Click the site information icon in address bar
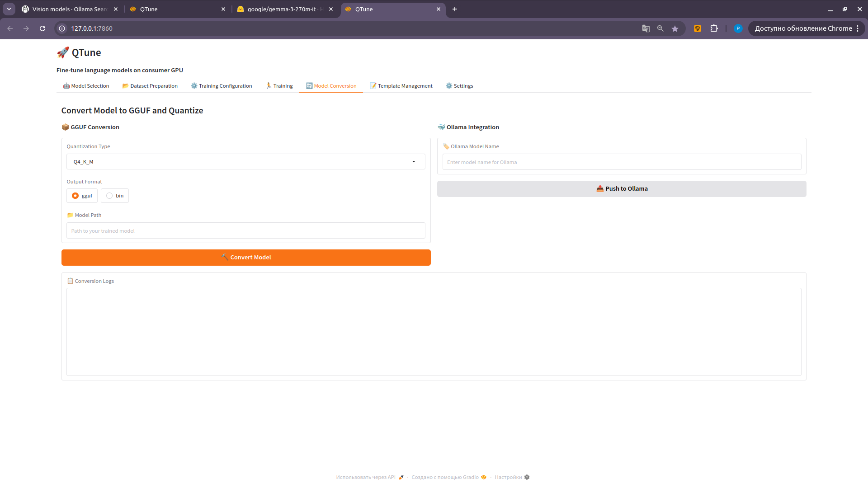Screen dimensions: 868x488 pyautogui.click(x=62, y=28)
